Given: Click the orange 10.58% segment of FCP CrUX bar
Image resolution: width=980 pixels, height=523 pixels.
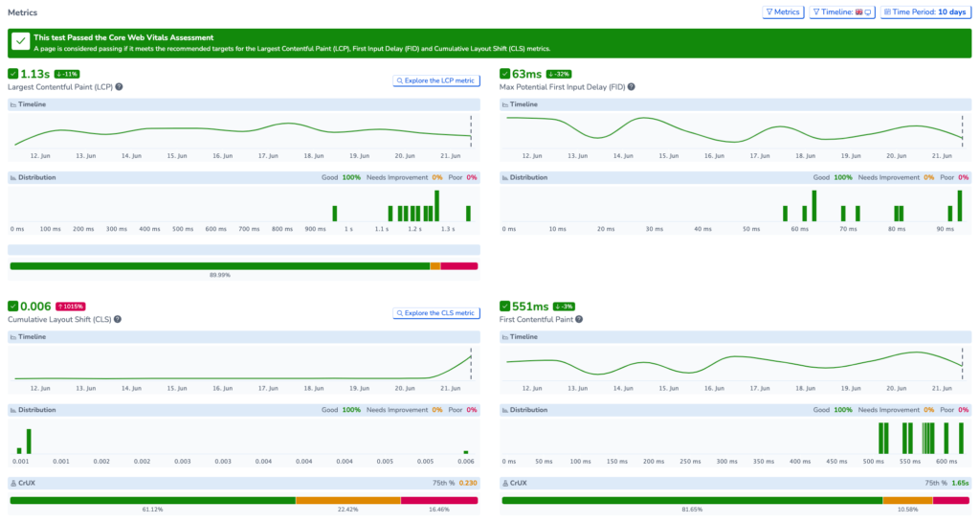Looking at the screenshot, I should (907, 500).
